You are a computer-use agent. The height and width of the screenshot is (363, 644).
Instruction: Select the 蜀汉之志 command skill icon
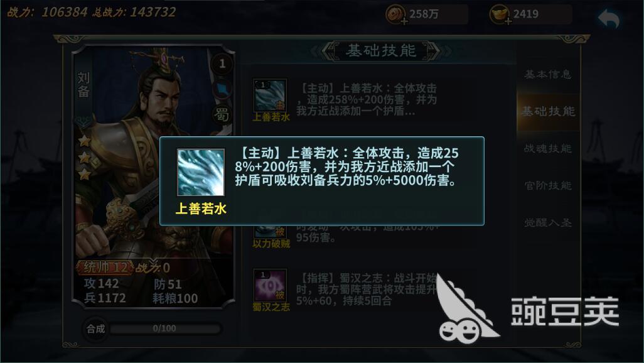tap(271, 285)
